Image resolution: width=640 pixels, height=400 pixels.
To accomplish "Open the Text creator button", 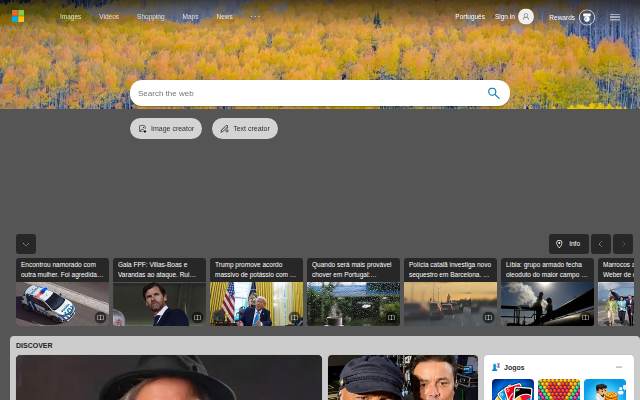I will coord(245,129).
